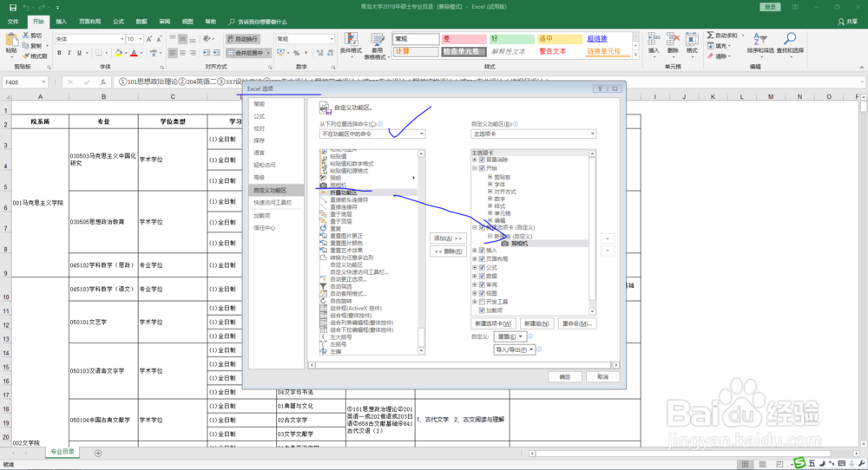868x470 pixels.
Task: Open Find and Select (查找和选择) magnifier icon
Action: [790, 39]
